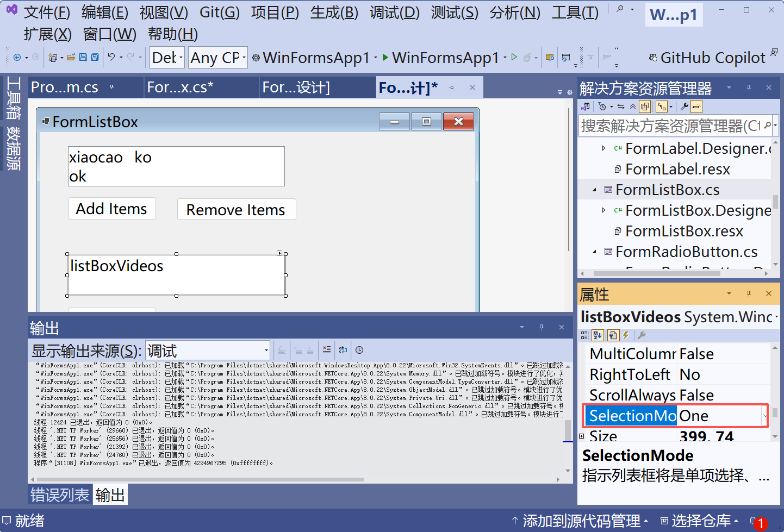Save the current file with the single-disk icon

[x=83, y=57]
